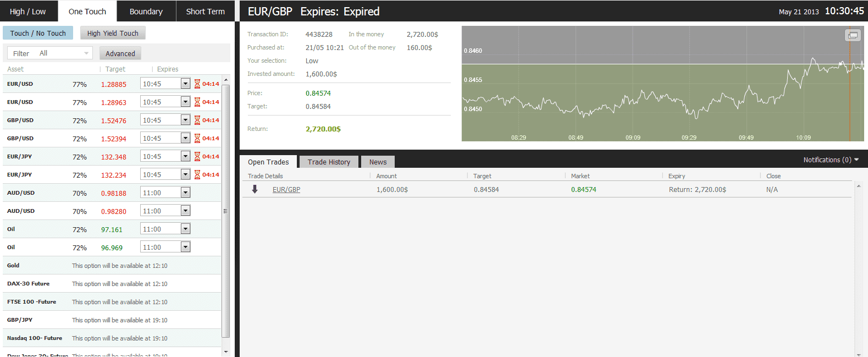Click the hourglass icon beside target 1.28885
Image resolution: width=868 pixels, height=357 pixels.
(197, 84)
